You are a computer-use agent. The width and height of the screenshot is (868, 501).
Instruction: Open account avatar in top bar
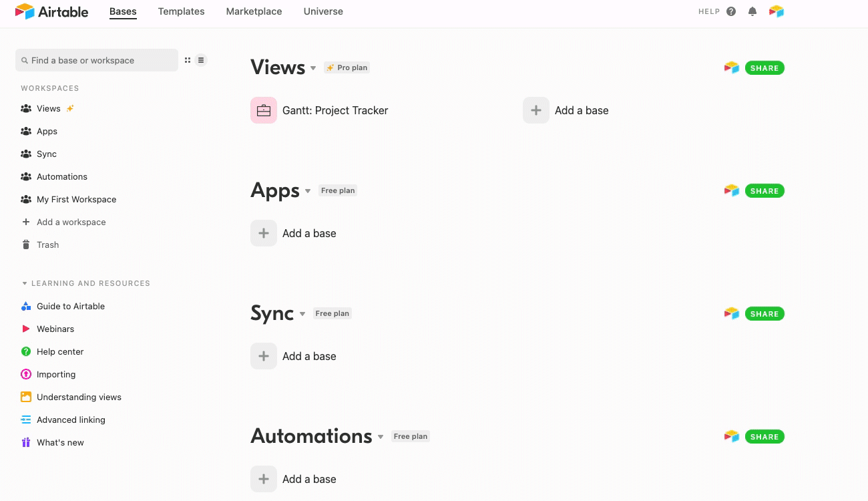tap(777, 11)
